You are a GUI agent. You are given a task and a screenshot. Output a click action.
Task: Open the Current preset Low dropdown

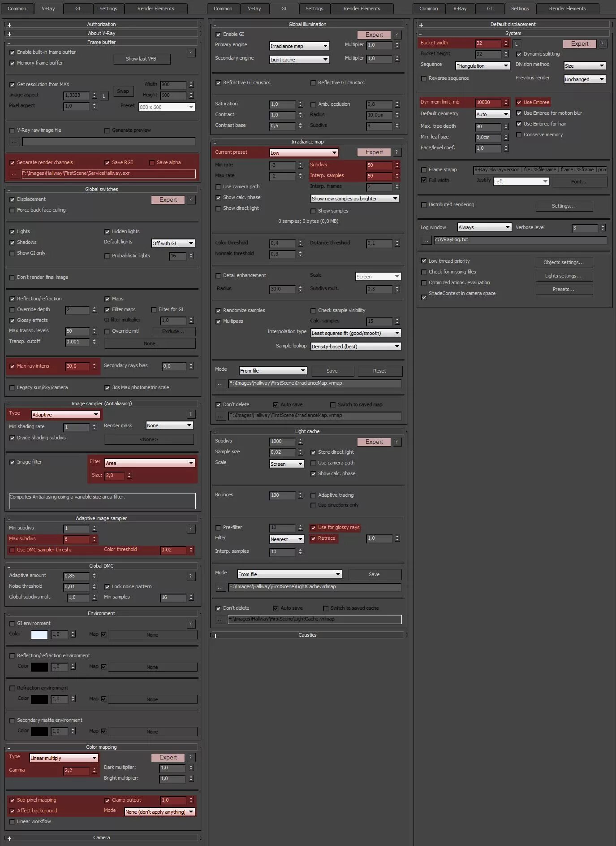[x=304, y=153]
